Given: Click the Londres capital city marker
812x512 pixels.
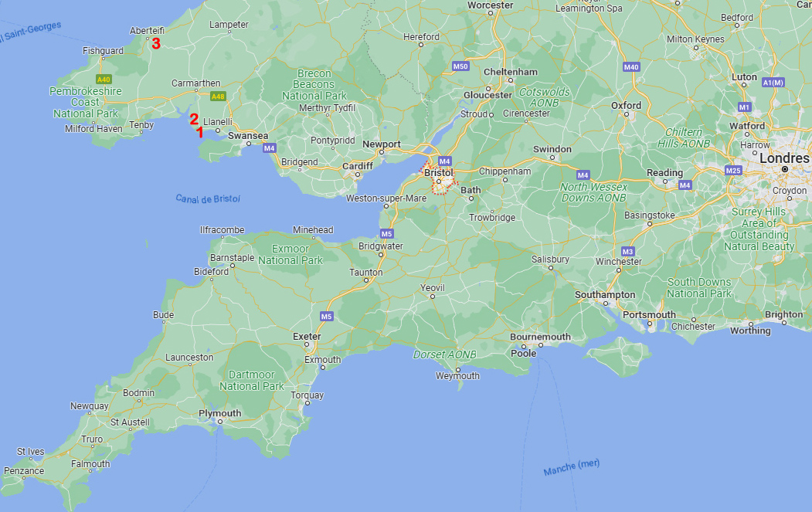Looking at the screenshot, I should 784,169.
